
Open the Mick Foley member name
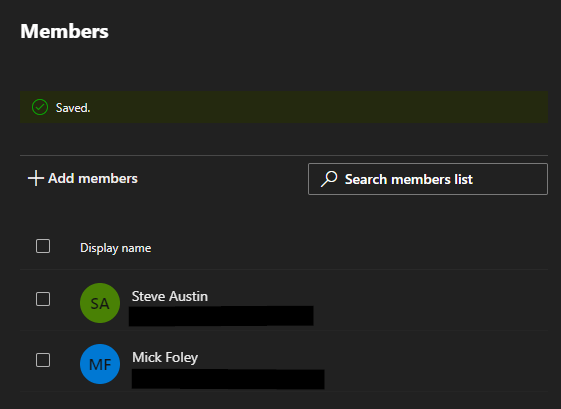point(165,357)
